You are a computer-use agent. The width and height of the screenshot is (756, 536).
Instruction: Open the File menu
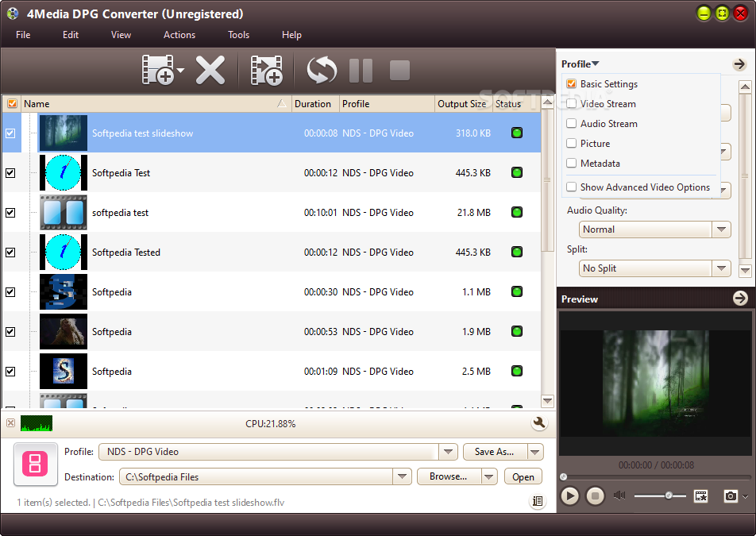click(x=23, y=35)
